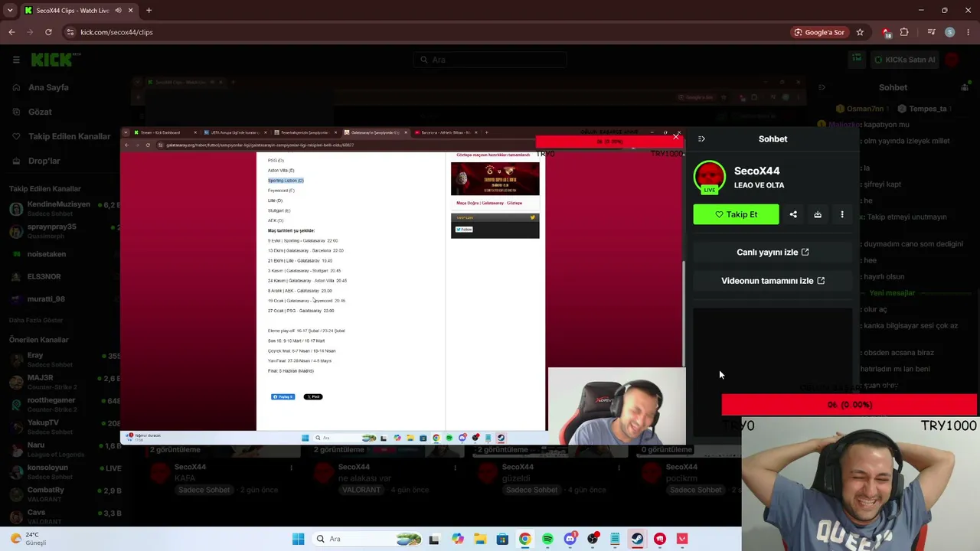This screenshot has width=980, height=551.
Task: Open the clip's three-dot options menu
Action: click(842, 214)
